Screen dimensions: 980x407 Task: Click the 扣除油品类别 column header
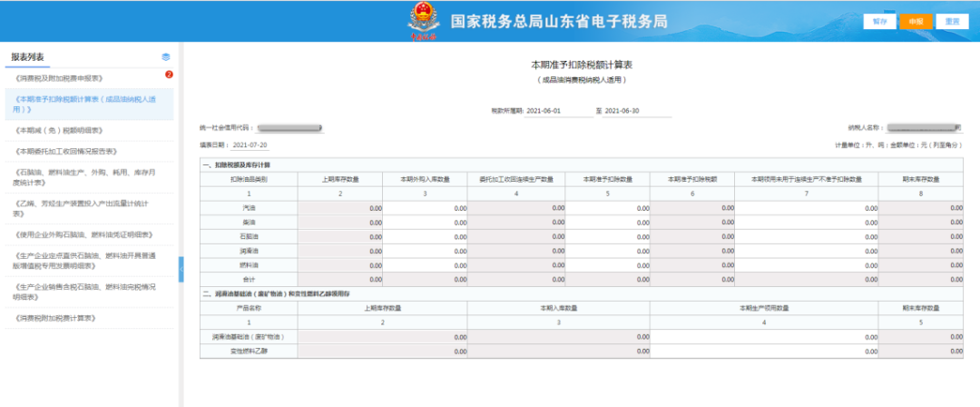pos(249,179)
